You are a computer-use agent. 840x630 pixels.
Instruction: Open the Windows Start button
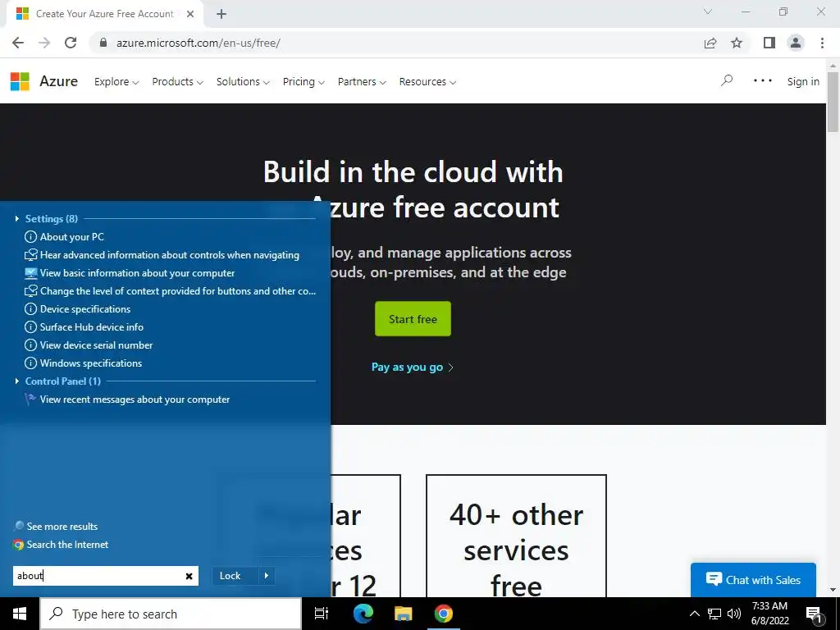(x=20, y=614)
